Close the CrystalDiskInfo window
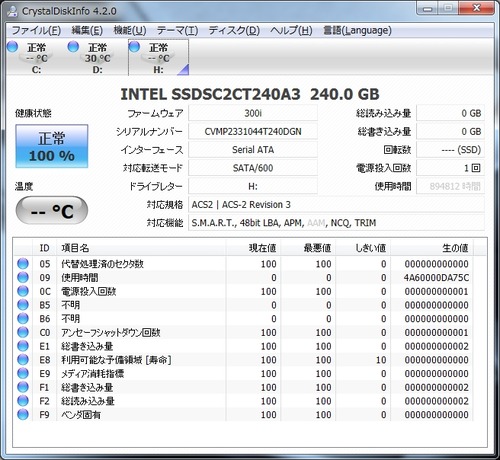The height and width of the screenshot is (460, 500). click(x=477, y=8)
